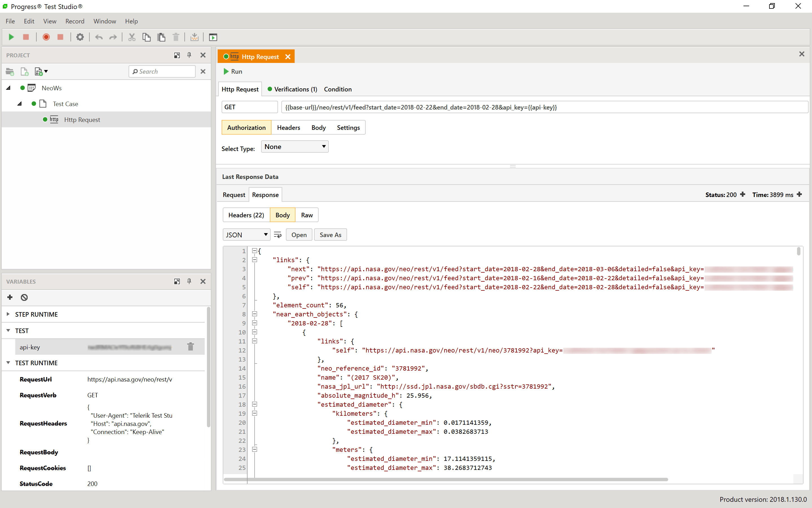The height and width of the screenshot is (508, 812).
Task: Switch to last response Request tab
Action: [x=234, y=195]
